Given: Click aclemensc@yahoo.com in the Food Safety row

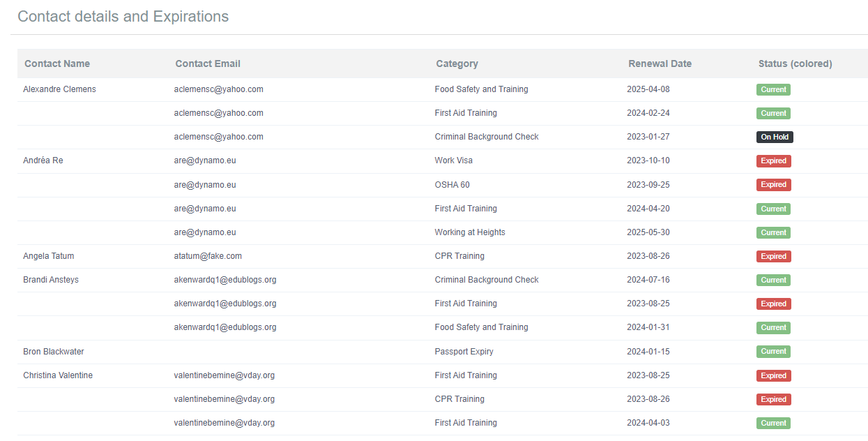Looking at the screenshot, I should 219,89.
